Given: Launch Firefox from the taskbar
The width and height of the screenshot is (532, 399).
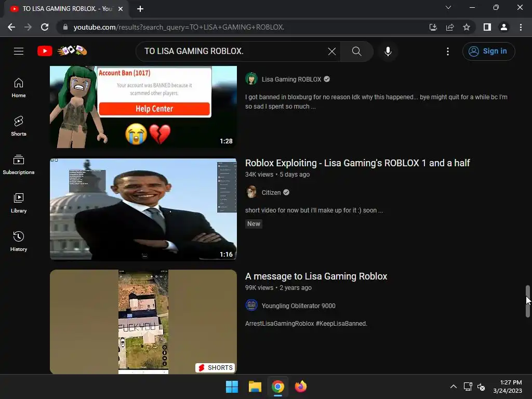Looking at the screenshot, I should coord(301,387).
